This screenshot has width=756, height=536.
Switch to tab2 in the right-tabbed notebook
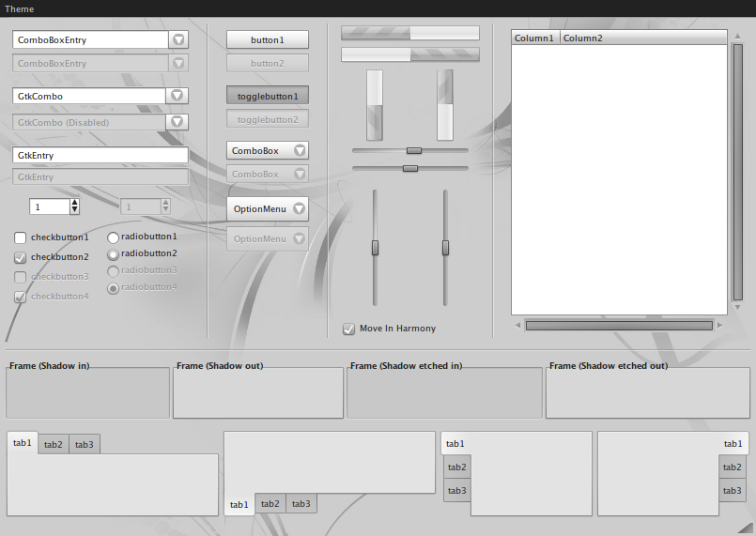(x=733, y=467)
